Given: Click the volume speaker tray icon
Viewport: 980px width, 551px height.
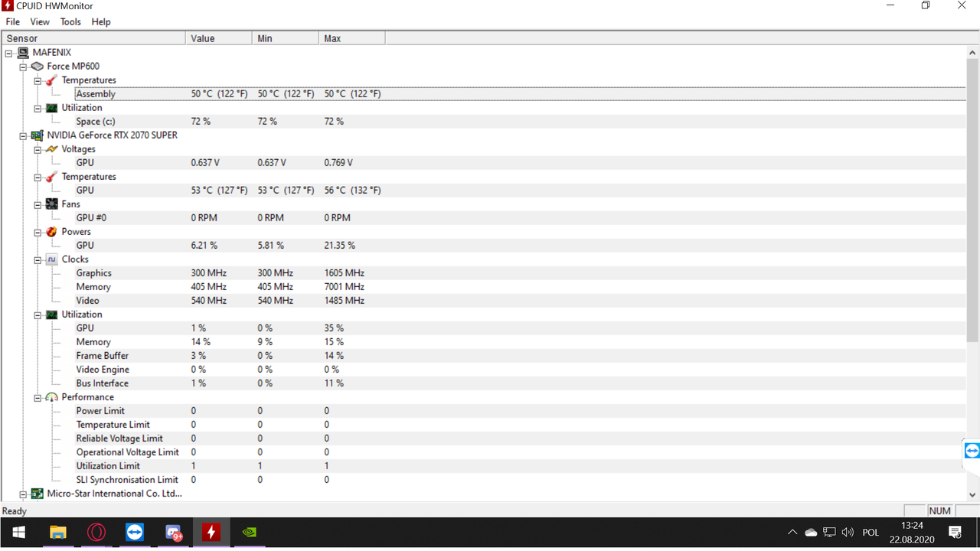Looking at the screenshot, I should coord(848,533).
